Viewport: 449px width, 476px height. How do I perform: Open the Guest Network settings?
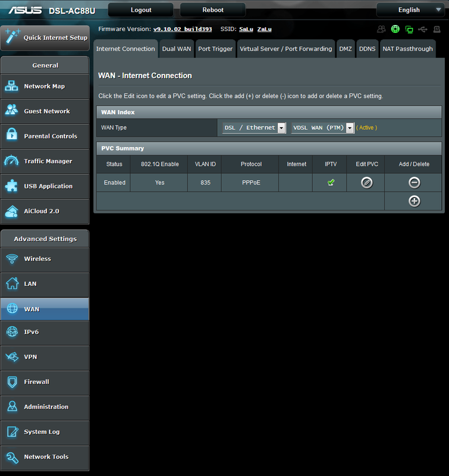[x=45, y=111]
